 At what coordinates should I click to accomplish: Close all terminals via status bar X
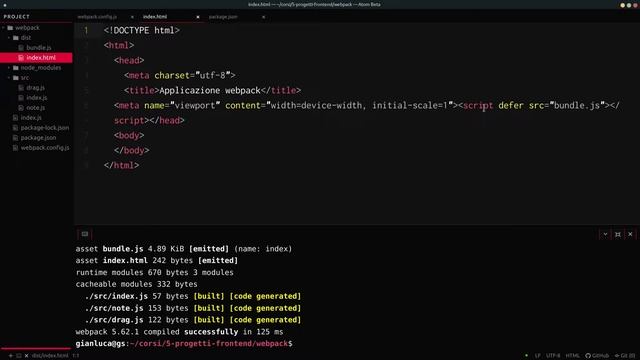point(26,356)
